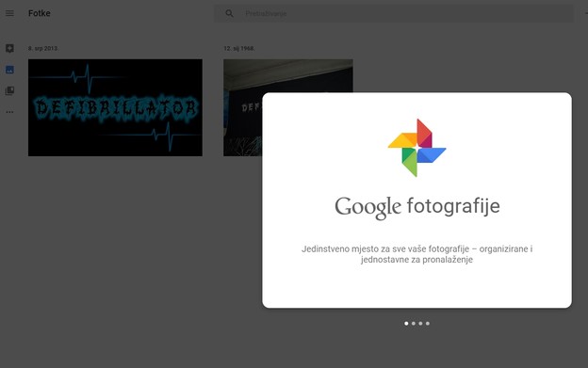Open the DEFIBRILLATOR logo photo thumbnail

coord(115,107)
